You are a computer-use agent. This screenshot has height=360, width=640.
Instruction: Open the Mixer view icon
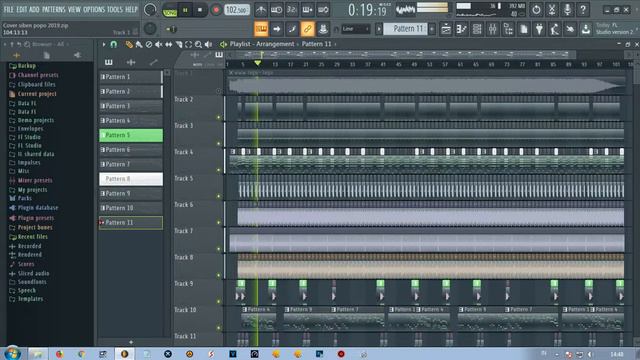point(493,29)
